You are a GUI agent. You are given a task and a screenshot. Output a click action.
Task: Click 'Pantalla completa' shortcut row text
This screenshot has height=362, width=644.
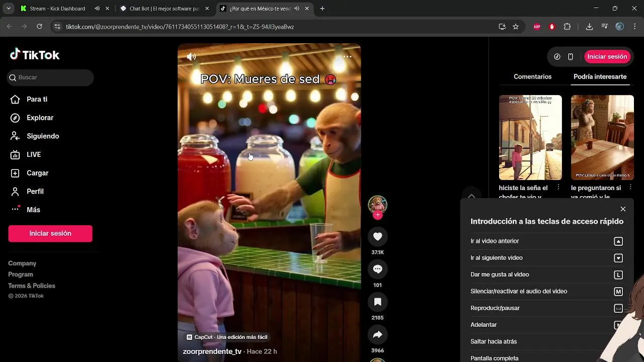pyautogui.click(x=494, y=358)
